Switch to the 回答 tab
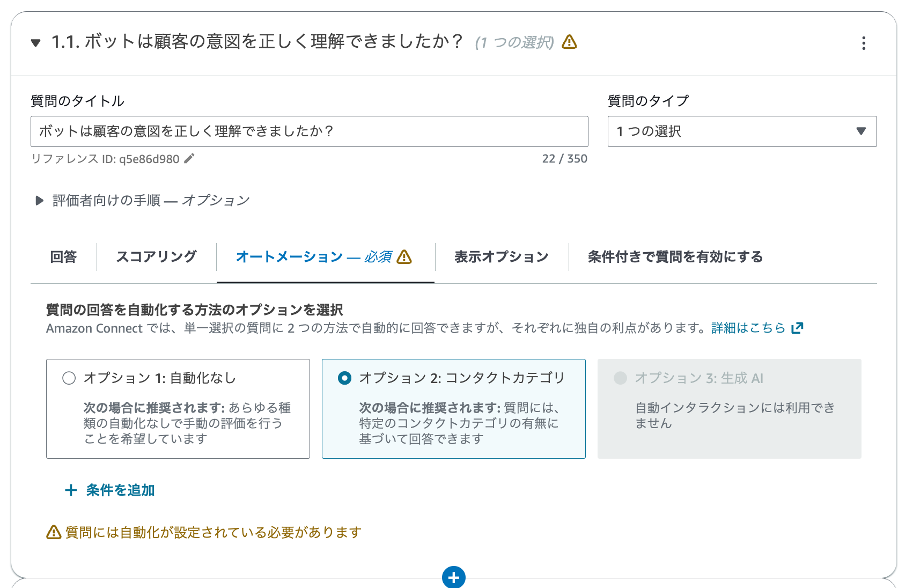 pos(63,257)
